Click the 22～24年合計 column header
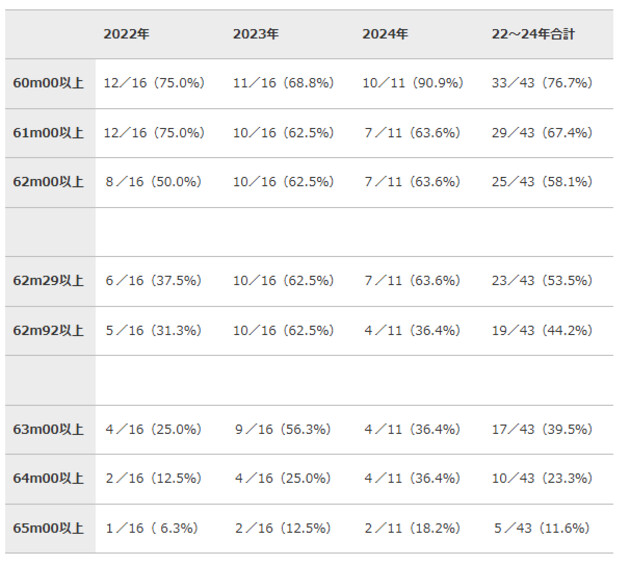Screen dimensions: 630x565 pyautogui.click(x=532, y=34)
